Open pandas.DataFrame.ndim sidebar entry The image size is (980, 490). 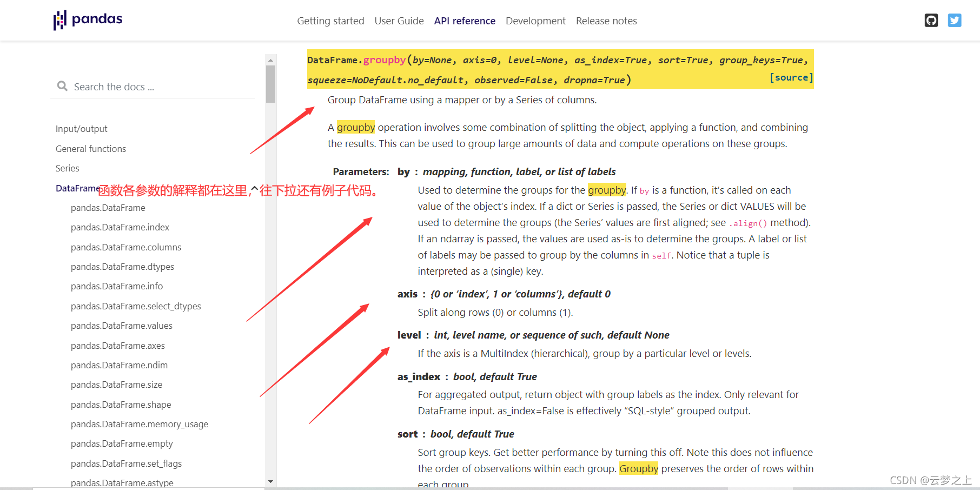pos(120,365)
